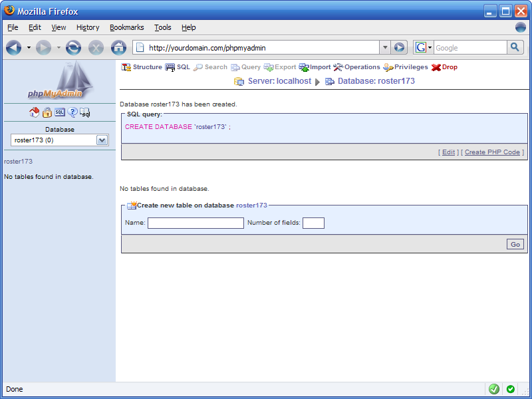Click the Stop loading X icon
The image size is (532, 399).
coord(96,48)
